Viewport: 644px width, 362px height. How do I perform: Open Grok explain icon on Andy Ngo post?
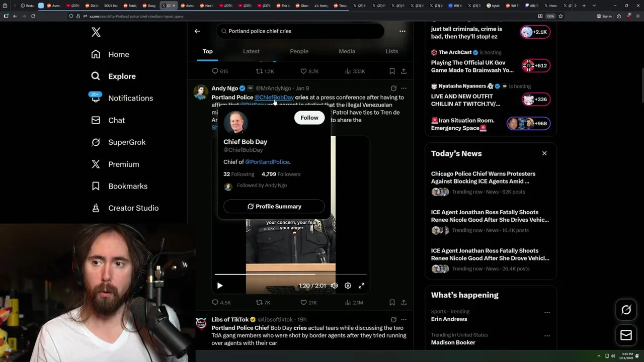(393, 88)
